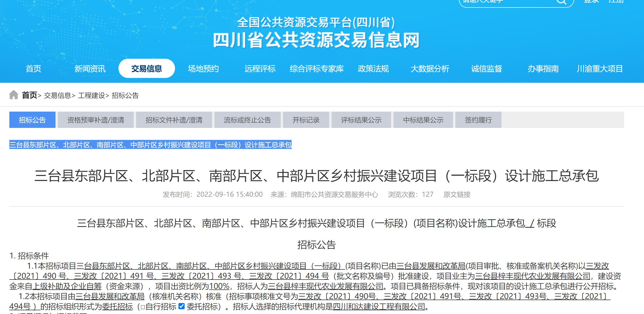Toggle the 自行招标 checkbox

click(x=143, y=307)
